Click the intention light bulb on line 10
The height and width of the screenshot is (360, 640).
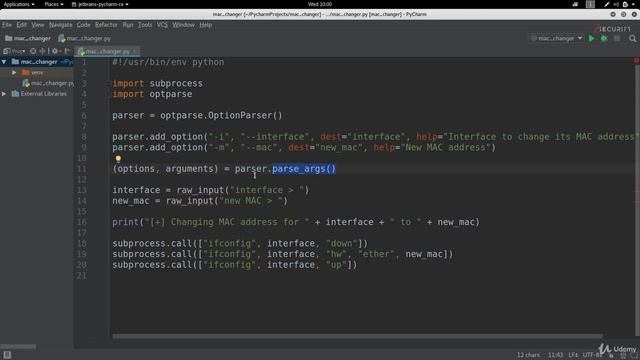tap(118, 158)
